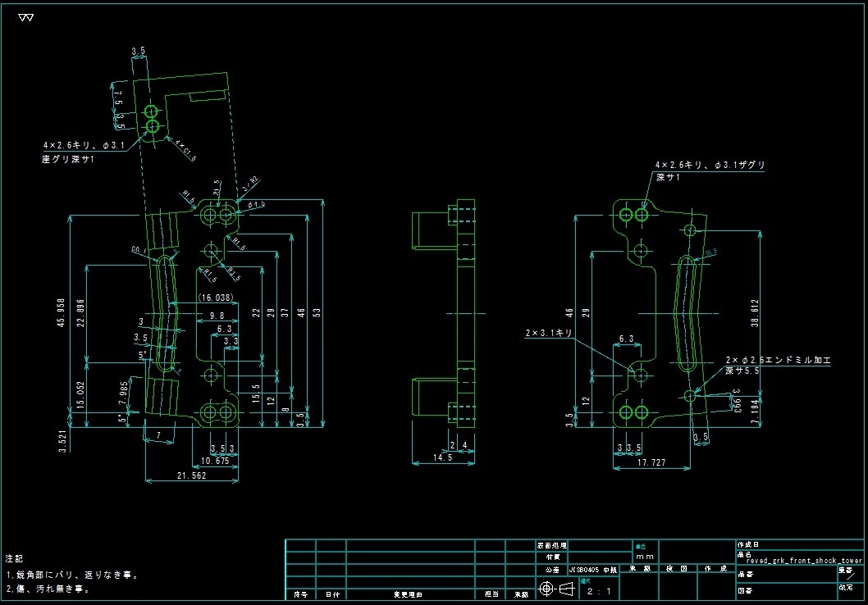Click the 検図 cell in title block
Image resolution: width=868 pixels, height=605 pixels.
pyautogui.click(x=677, y=568)
